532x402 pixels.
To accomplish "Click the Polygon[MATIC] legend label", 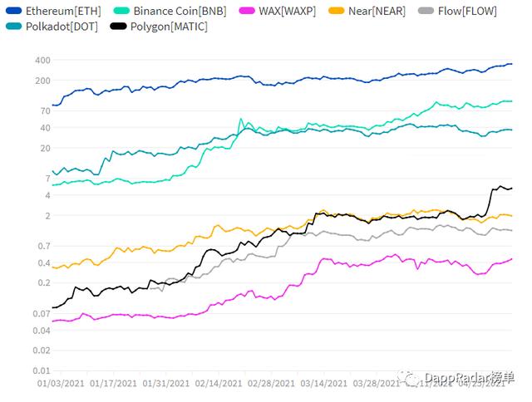I will coord(169,27).
